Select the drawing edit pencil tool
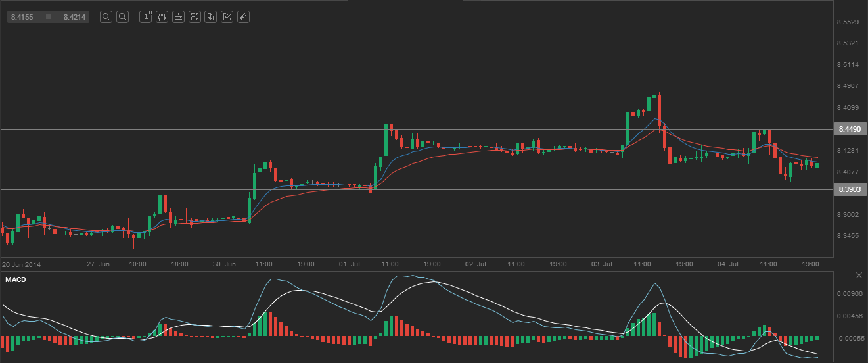 227,17
